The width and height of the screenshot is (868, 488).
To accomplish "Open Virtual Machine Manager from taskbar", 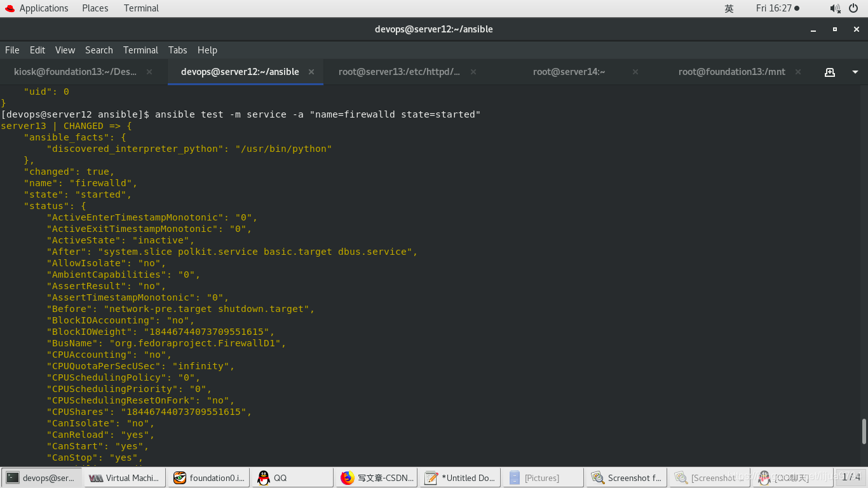I will [x=126, y=478].
